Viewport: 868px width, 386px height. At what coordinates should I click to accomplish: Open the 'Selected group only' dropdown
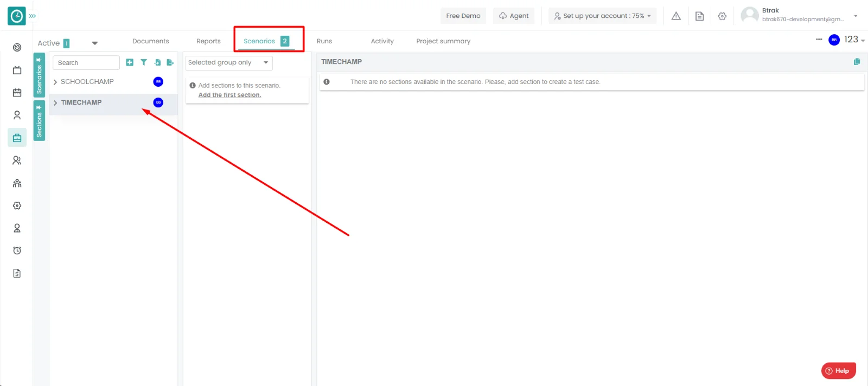tap(228, 63)
